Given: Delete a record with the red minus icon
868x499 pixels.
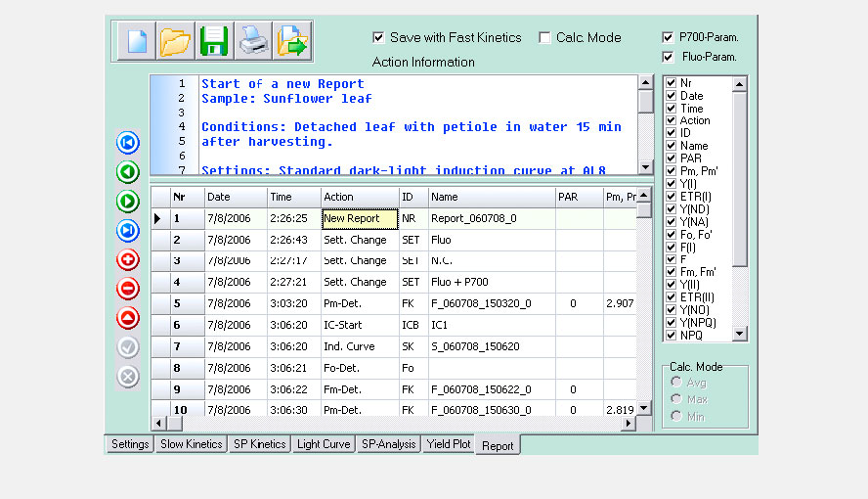Looking at the screenshot, I should (127, 289).
